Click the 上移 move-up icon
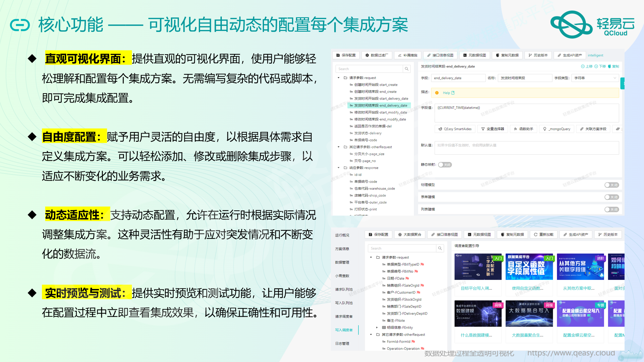The image size is (644, 362). point(583,66)
